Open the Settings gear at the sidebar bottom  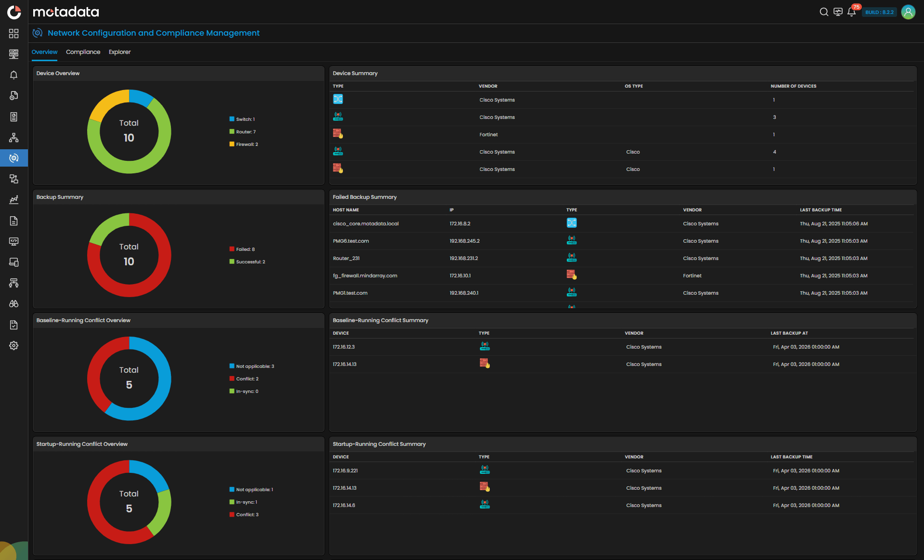coord(13,345)
